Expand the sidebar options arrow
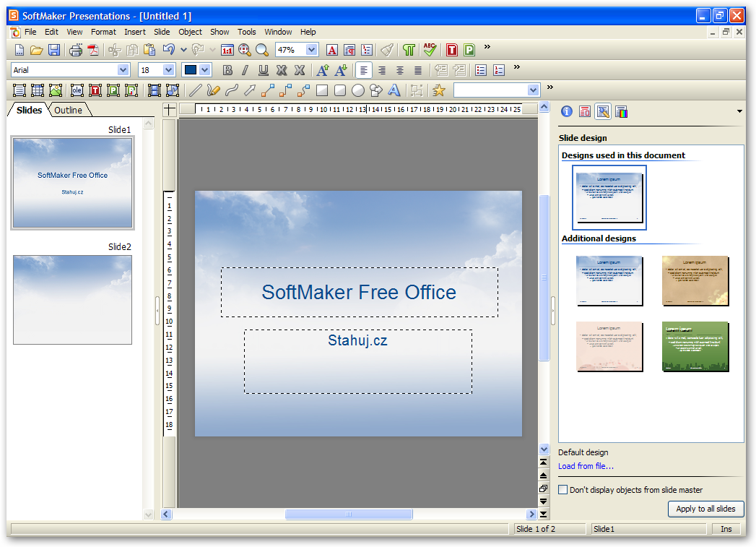Screen dimensions: 756x547 click(739, 111)
